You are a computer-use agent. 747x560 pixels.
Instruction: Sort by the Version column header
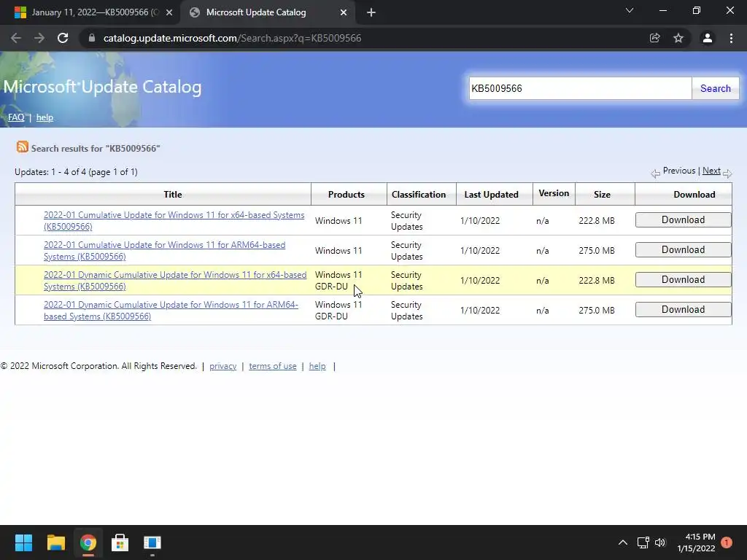click(554, 192)
